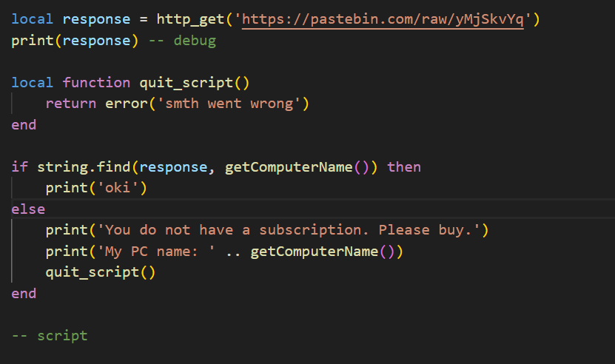Place cursor on the 'oki' string
The height and width of the screenshot is (364, 615).
point(117,188)
